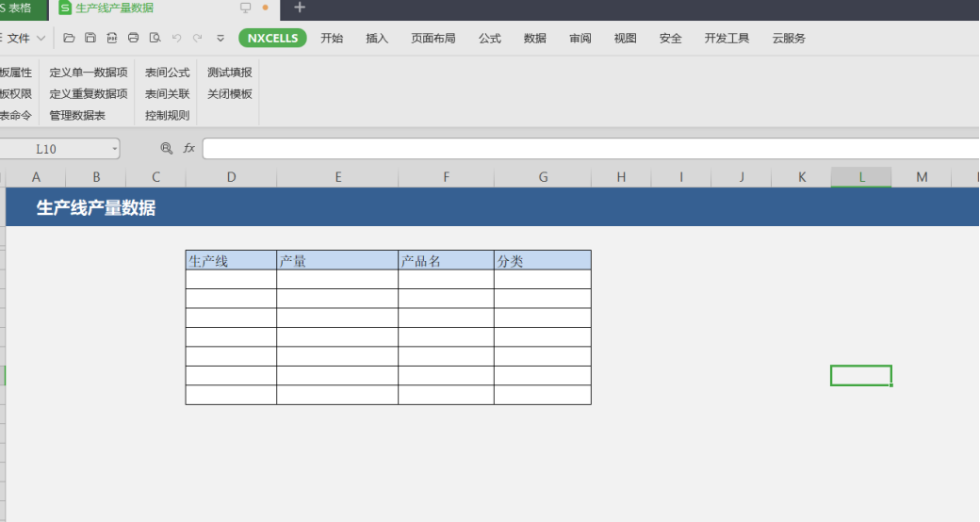Open the 公式 ribbon tab
Image resolution: width=980 pixels, height=522 pixels.
point(489,39)
